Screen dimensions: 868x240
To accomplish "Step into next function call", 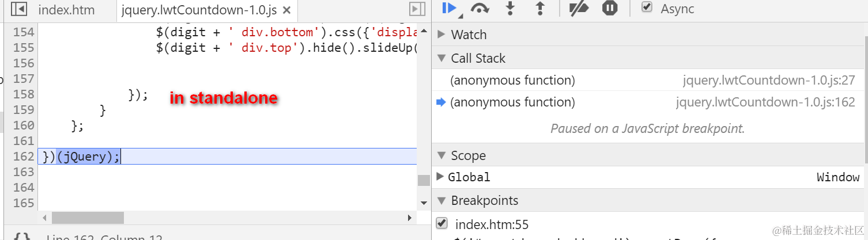I will tap(510, 8).
